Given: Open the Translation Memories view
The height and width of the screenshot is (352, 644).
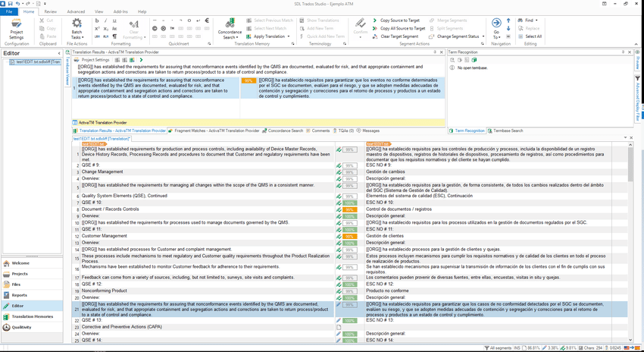Looking at the screenshot, I should (x=32, y=316).
